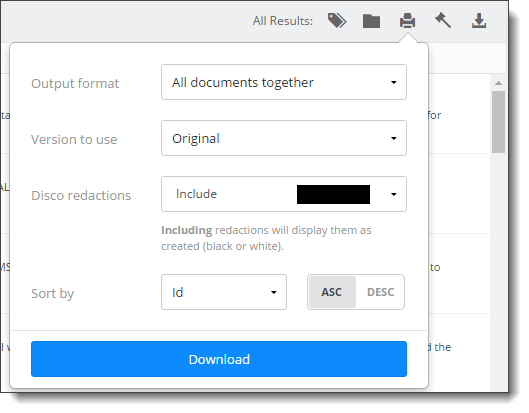Screen dimensions: 529x413
Task: Open the Disco redactions Include dropdown
Action: (284, 194)
